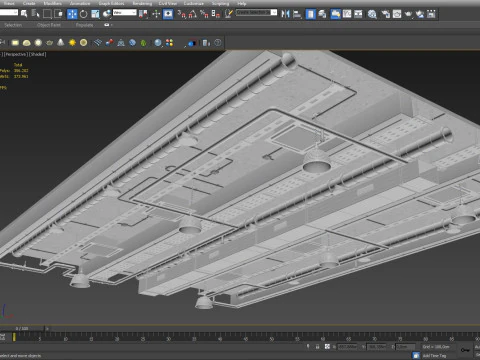Open Edit Named Selection Sets
The width and height of the screenshot is (480, 360).
(229, 14)
